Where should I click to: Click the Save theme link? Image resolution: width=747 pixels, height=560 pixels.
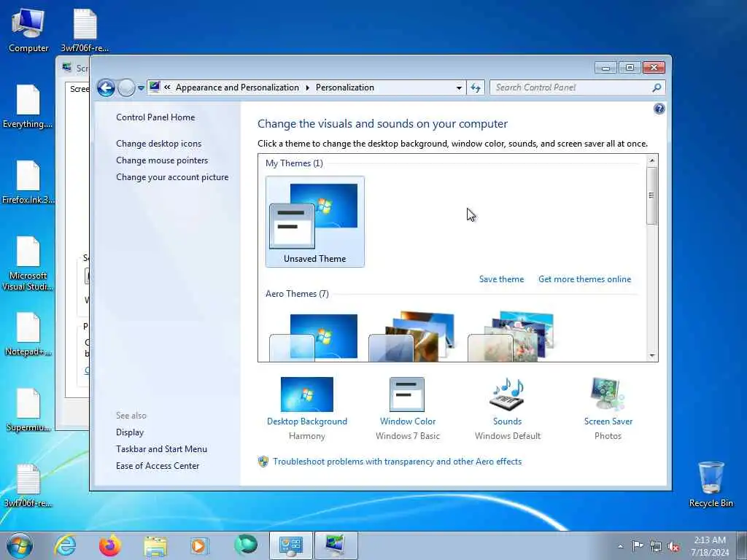pyautogui.click(x=501, y=279)
